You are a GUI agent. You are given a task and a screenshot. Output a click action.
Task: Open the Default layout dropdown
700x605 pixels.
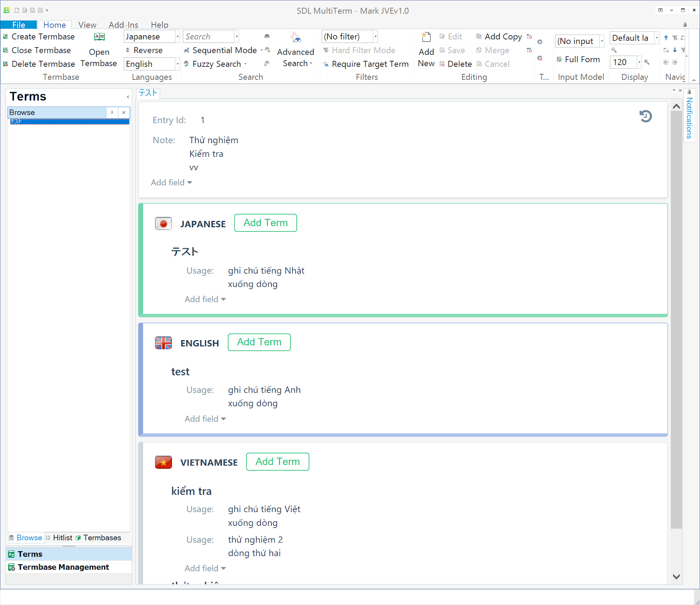(657, 38)
